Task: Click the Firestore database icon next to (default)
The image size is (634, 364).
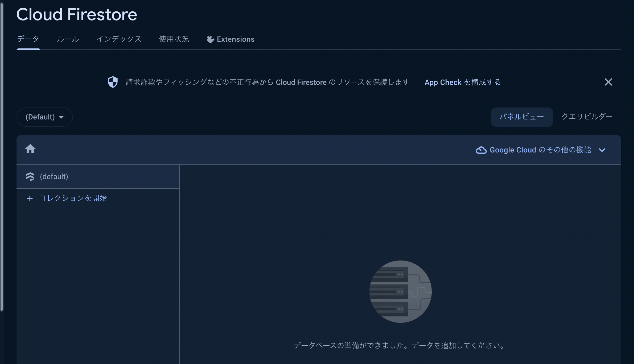Action: pos(31,176)
